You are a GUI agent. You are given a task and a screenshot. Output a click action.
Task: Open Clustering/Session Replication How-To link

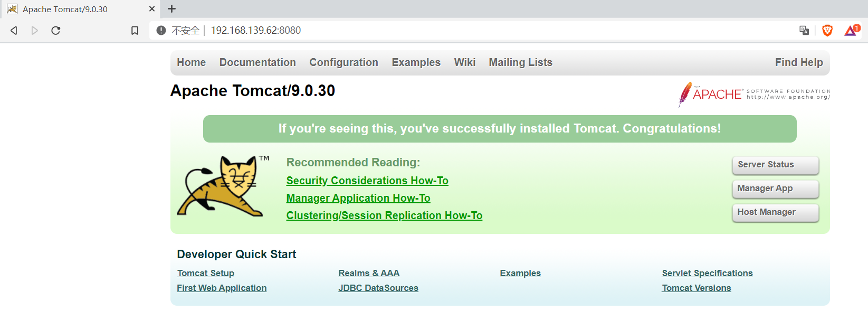384,215
